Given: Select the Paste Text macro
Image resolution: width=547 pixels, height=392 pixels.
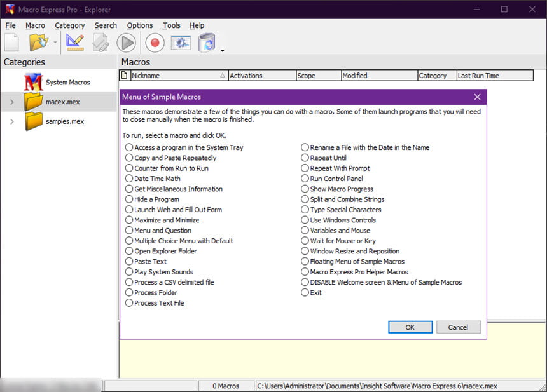Looking at the screenshot, I should point(146,261).
